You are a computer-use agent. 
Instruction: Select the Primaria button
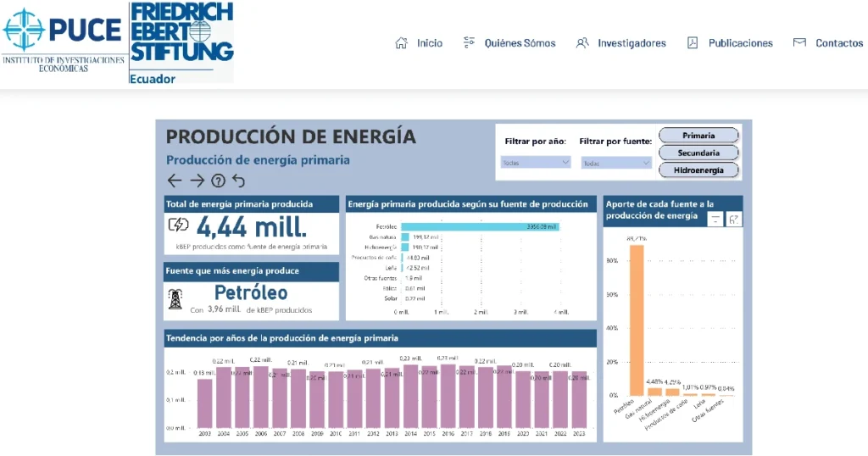698,135
